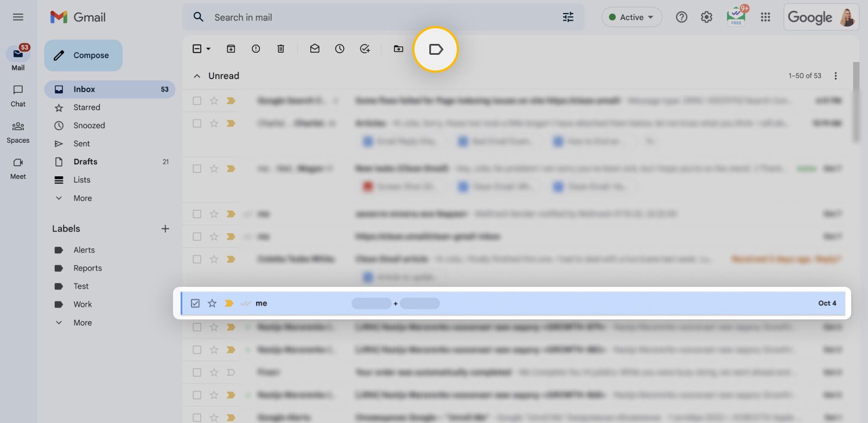The height and width of the screenshot is (423, 868).
Task: Star the Oct 4 email from me
Action: (x=212, y=303)
